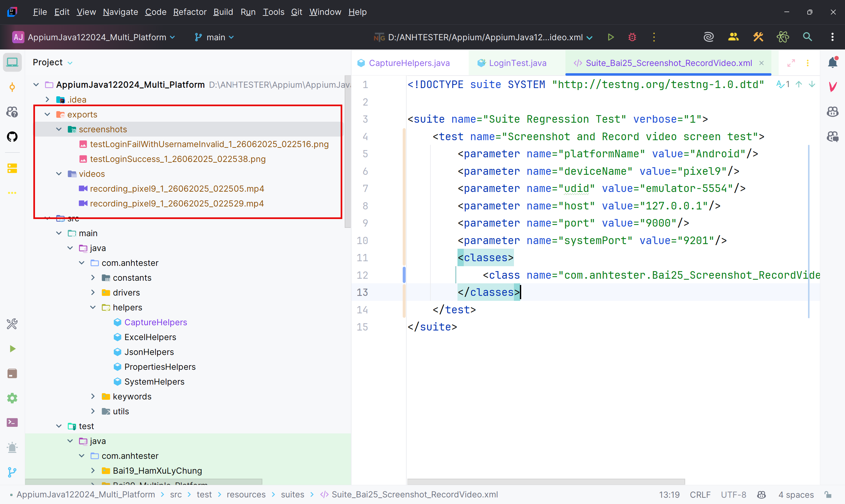Collapse the exports folder

47,114
